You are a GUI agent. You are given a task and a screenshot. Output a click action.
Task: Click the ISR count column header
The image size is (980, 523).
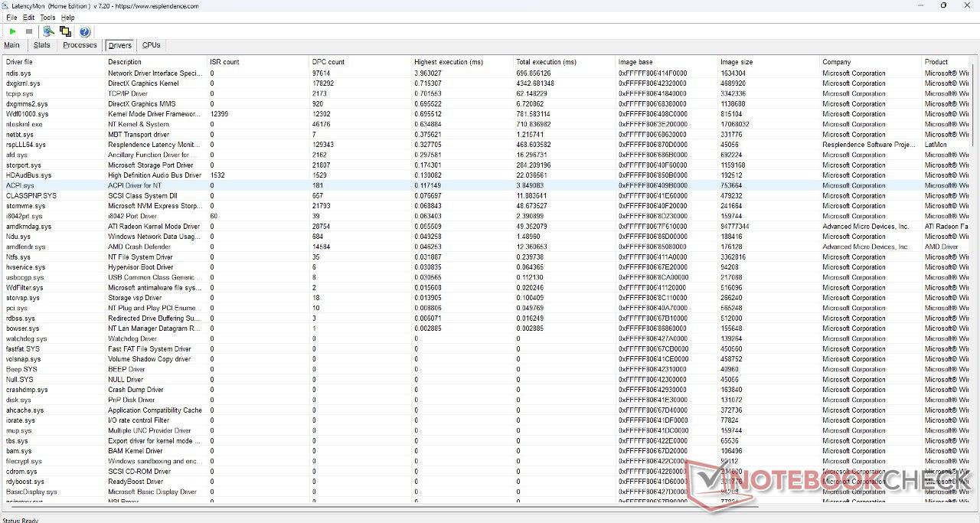pos(224,62)
